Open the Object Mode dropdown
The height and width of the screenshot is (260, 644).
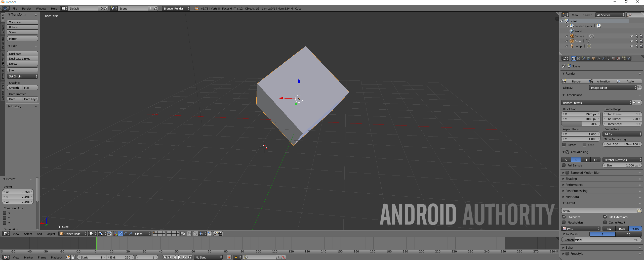click(72, 234)
